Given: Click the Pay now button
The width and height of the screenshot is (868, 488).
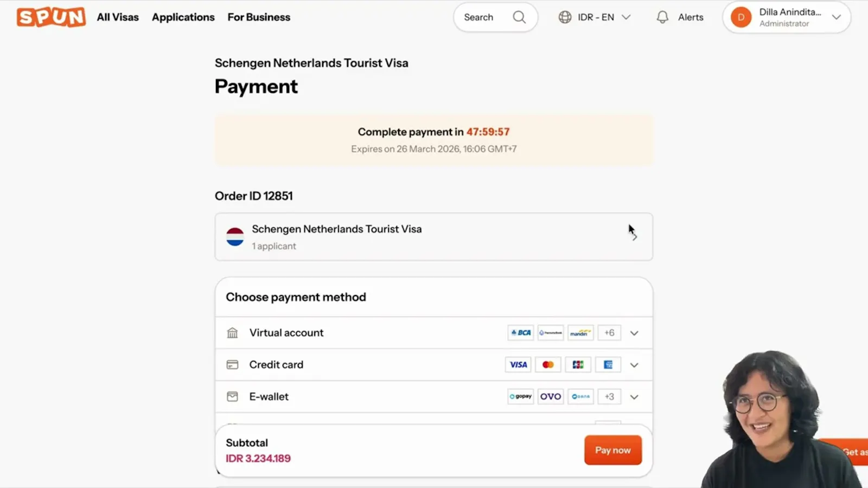Looking at the screenshot, I should [613, 450].
